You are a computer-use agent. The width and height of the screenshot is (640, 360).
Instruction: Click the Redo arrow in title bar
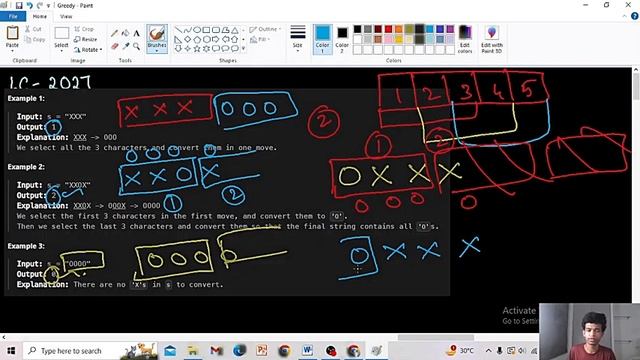pyautogui.click(x=40, y=5)
